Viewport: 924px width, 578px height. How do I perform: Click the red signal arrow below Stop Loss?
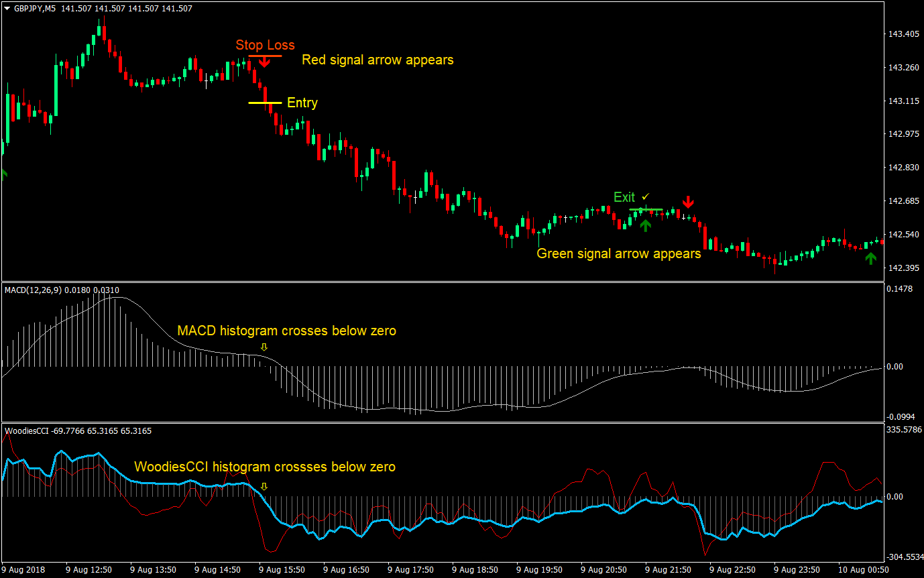point(264,61)
